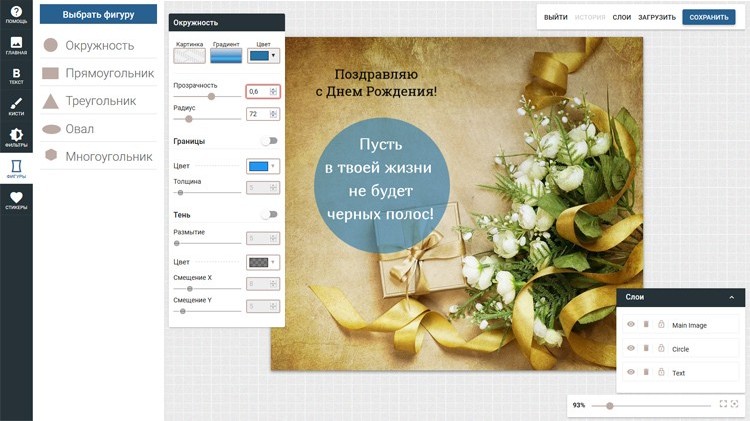Screen dimensions: 750x421
Task: Open the Фильтры tool
Action: pos(16,138)
